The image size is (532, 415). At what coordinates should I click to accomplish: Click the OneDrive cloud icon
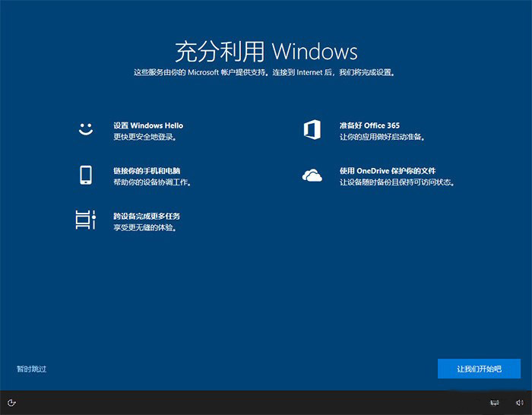[x=312, y=176]
